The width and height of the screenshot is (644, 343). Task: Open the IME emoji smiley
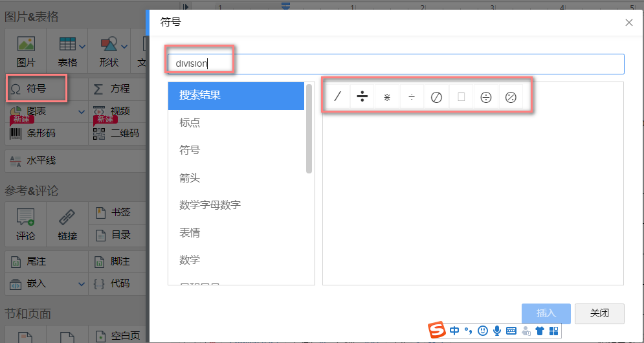tap(483, 330)
